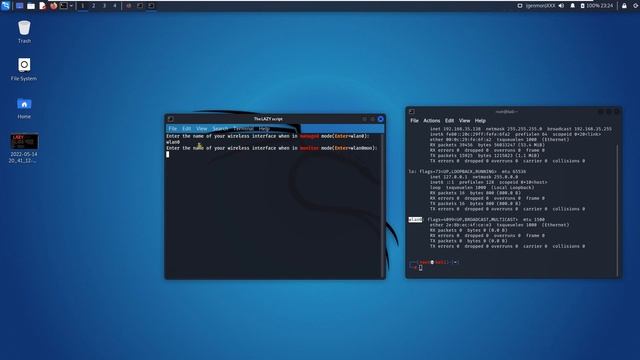Image resolution: width=640 pixels, height=360 pixels.
Task: Click the LAZY script window title bar icon
Action: tap(171, 119)
